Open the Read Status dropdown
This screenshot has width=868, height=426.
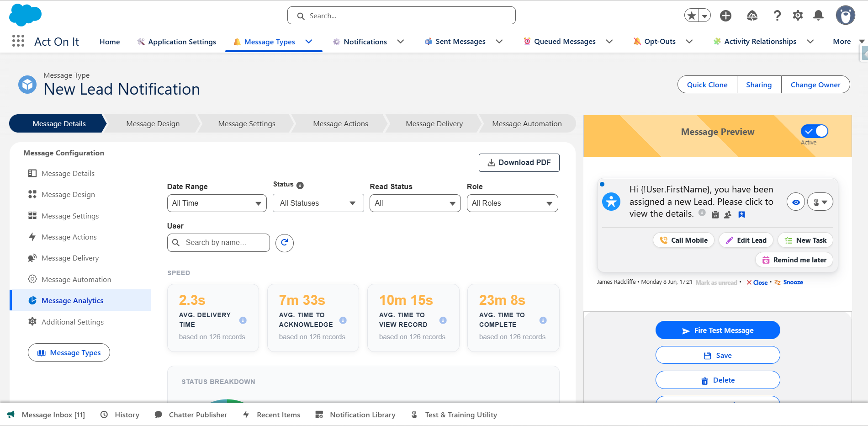[x=415, y=203]
